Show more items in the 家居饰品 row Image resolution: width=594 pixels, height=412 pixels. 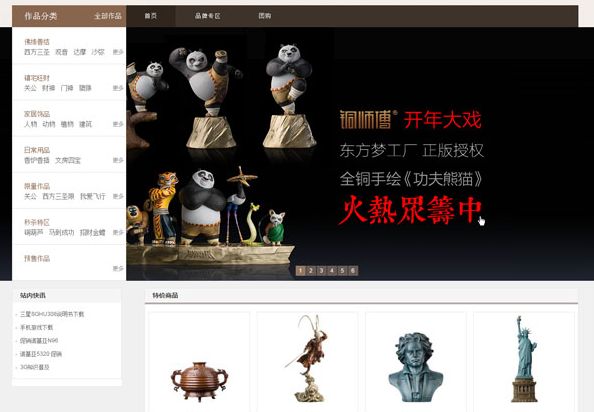[x=118, y=124]
